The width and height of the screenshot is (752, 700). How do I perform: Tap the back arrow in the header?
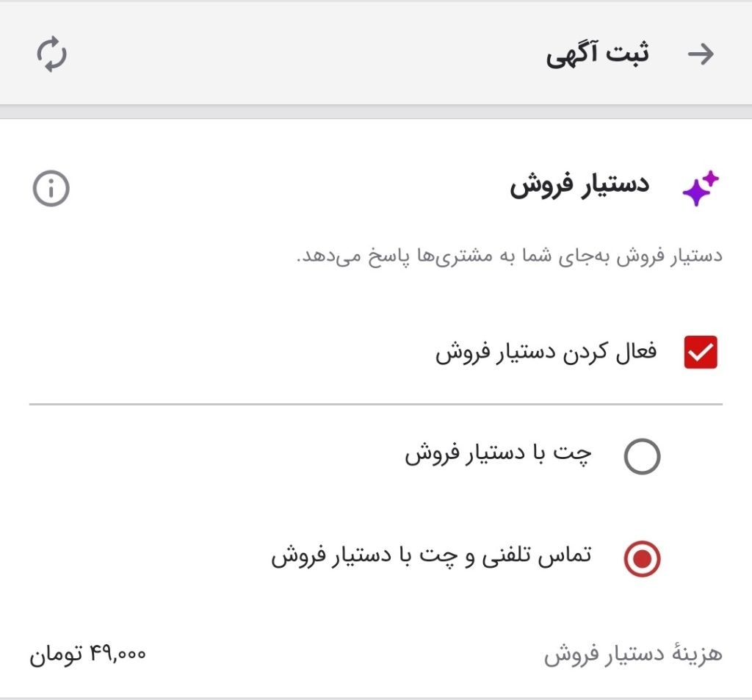click(701, 54)
